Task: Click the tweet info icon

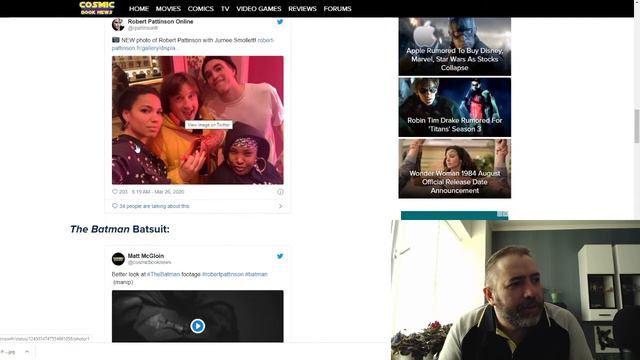Action: point(280,192)
